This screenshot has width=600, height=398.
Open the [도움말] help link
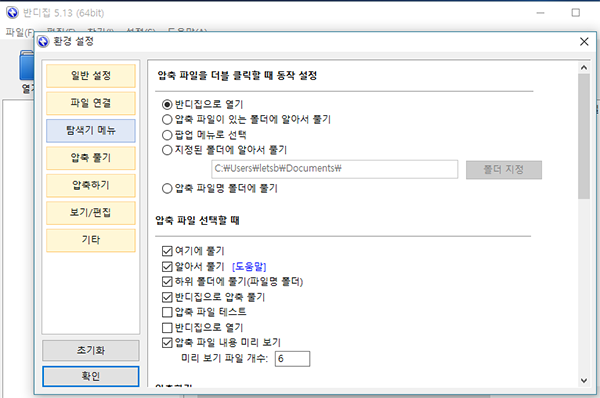point(249,266)
